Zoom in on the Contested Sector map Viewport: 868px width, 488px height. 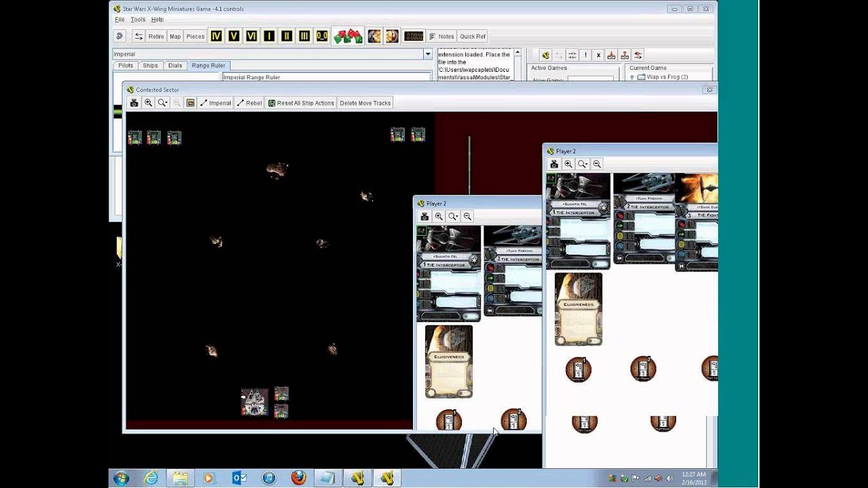pos(149,103)
